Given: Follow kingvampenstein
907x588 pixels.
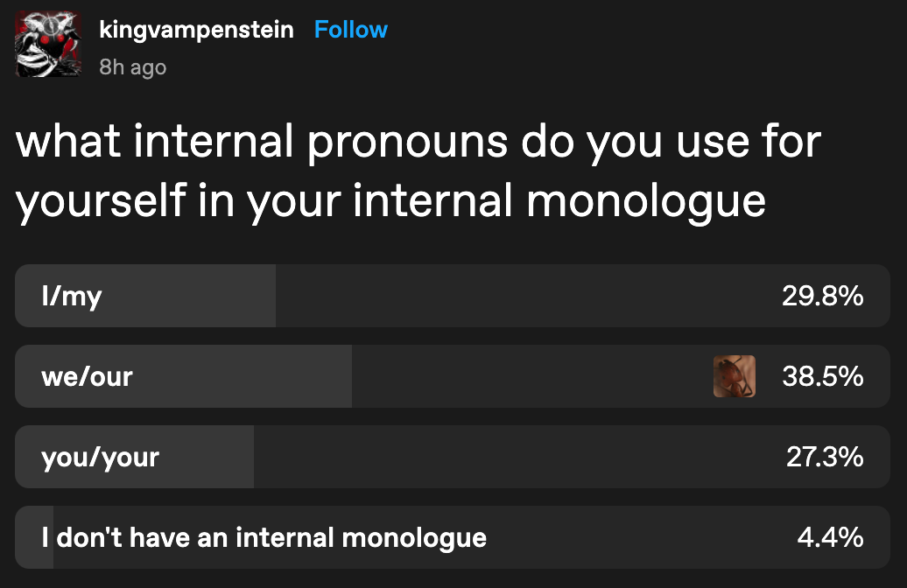Looking at the screenshot, I should (x=350, y=30).
